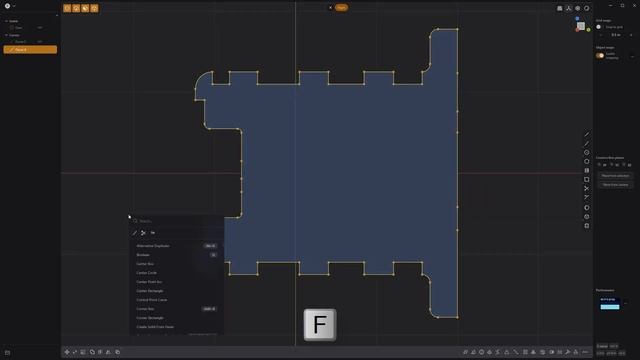Click the icon in the window's bottom-left corner

click(x=7, y=353)
